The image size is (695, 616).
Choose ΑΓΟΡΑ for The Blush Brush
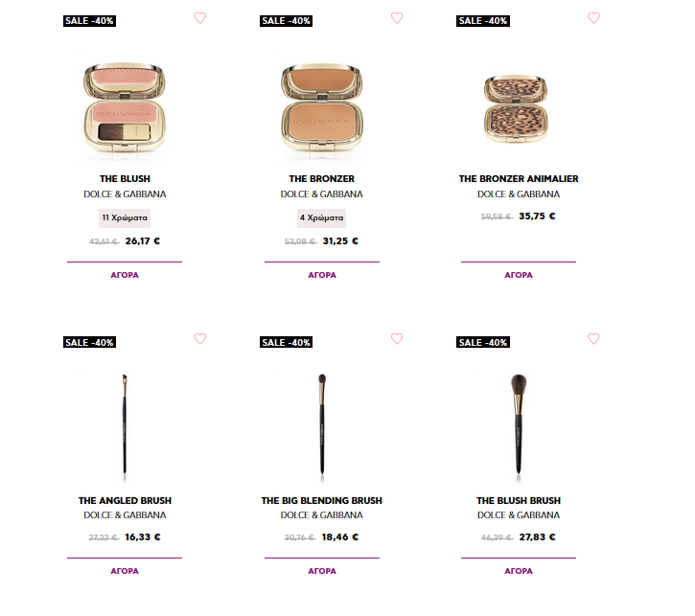tap(519, 571)
